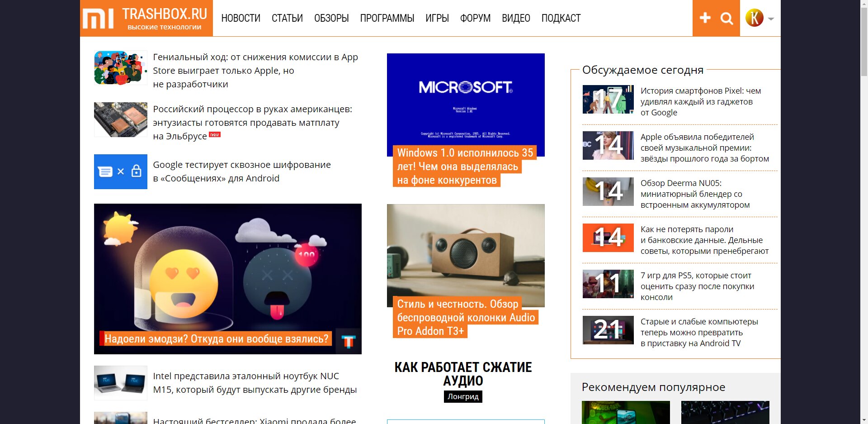Click the T channel icon on emoji banner
This screenshot has width=868, height=424.
(x=348, y=341)
